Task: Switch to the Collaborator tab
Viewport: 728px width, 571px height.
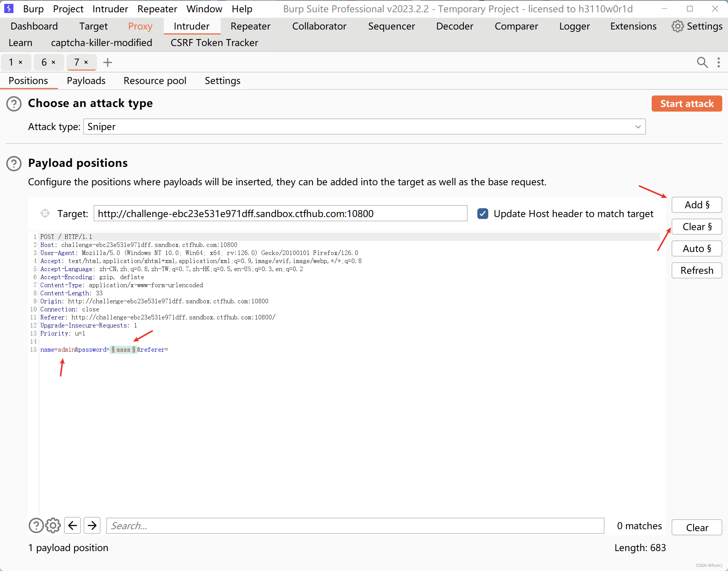Action: point(319,26)
